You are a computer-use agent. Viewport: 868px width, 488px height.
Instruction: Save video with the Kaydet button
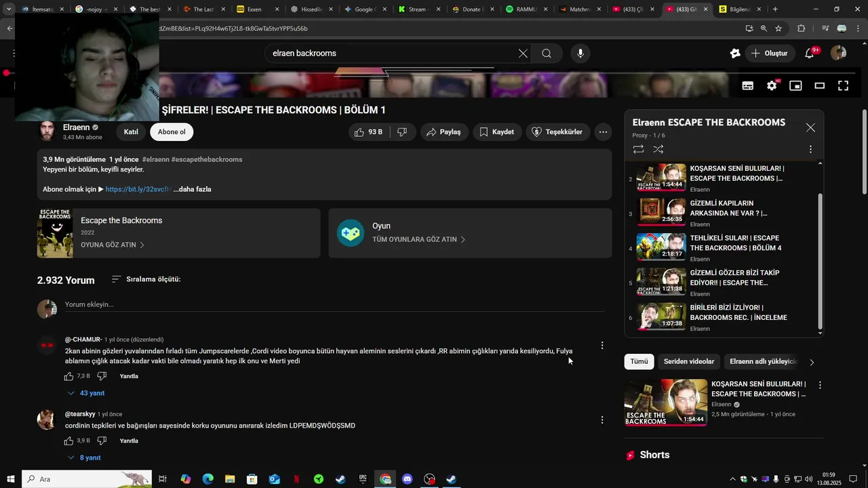pyautogui.click(x=496, y=132)
